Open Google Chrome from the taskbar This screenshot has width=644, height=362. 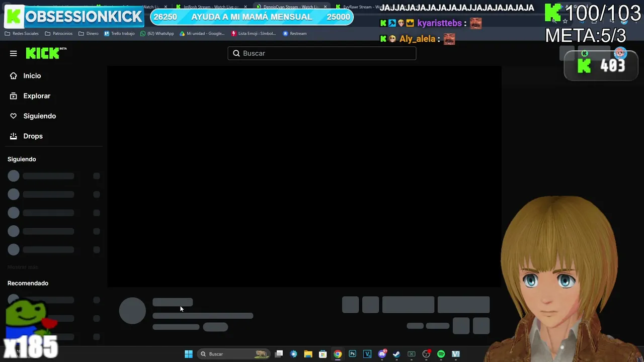(x=338, y=354)
